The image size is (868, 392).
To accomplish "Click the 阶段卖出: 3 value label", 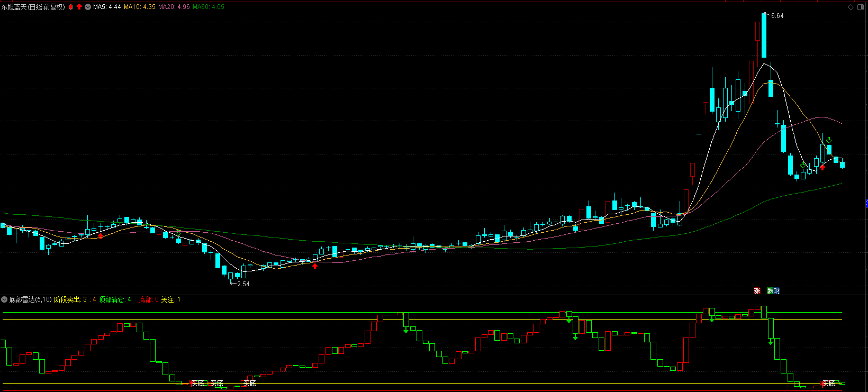I will click(x=70, y=299).
